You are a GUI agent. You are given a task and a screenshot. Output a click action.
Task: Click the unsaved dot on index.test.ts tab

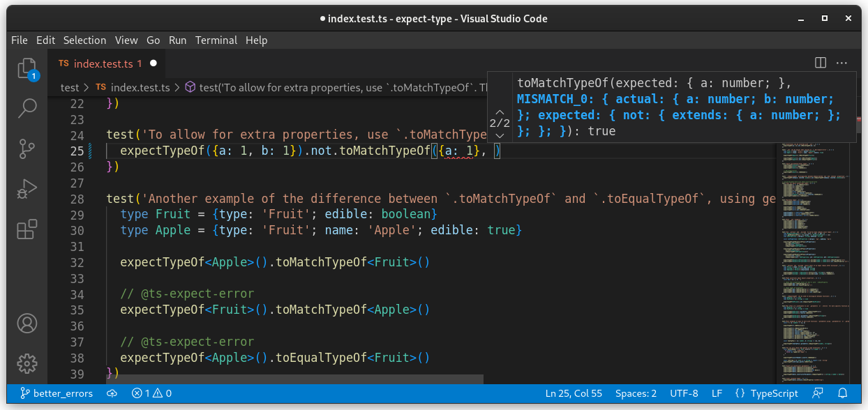[154, 63]
